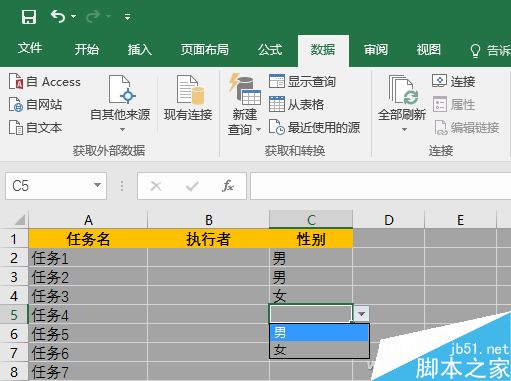Click the 任务名 header cell
Image resolution: width=511 pixels, height=381 pixels.
pyautogui.click(x=88, y=239)
